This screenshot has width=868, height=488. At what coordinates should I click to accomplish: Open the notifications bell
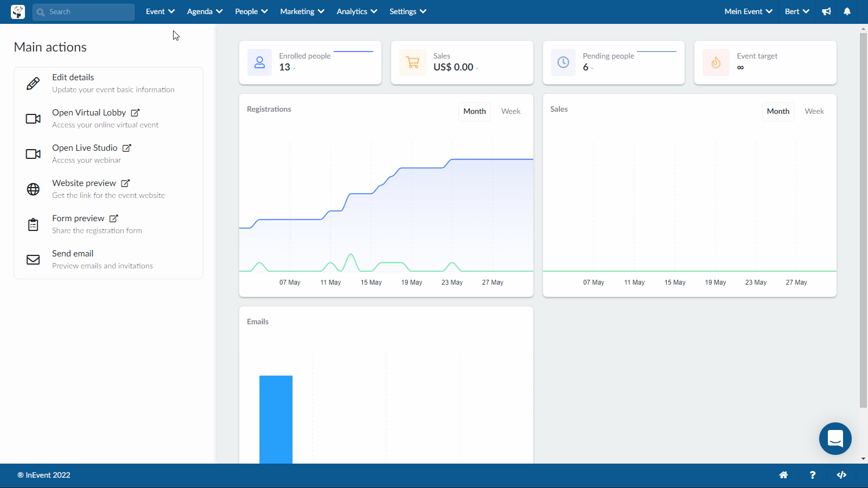coord(847,11)
